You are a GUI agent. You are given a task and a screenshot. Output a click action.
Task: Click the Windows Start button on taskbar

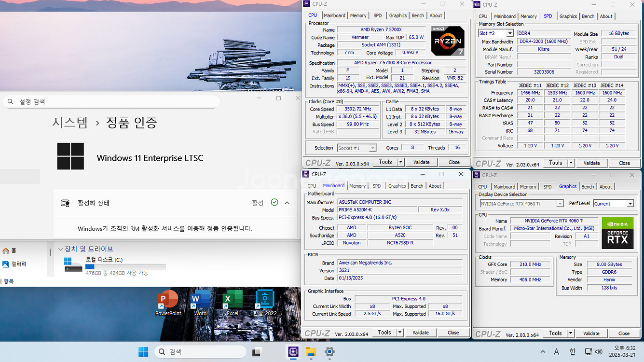143,352
